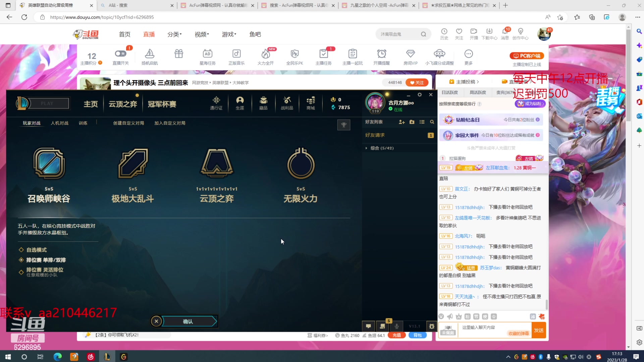Toggle the 直播开关 switch

pos(120,54)
